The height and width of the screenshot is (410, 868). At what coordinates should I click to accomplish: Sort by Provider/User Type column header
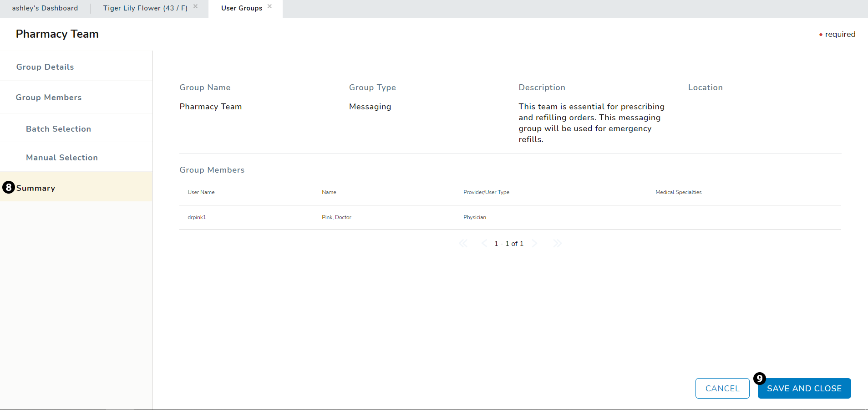pos(486,192)
